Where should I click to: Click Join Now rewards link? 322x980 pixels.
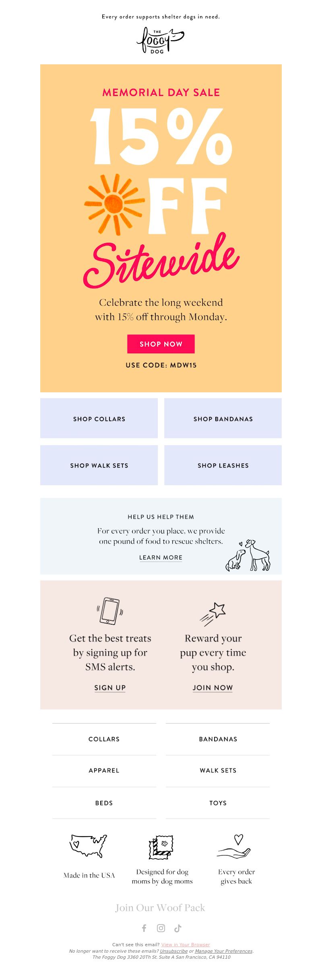coord(213,688)
